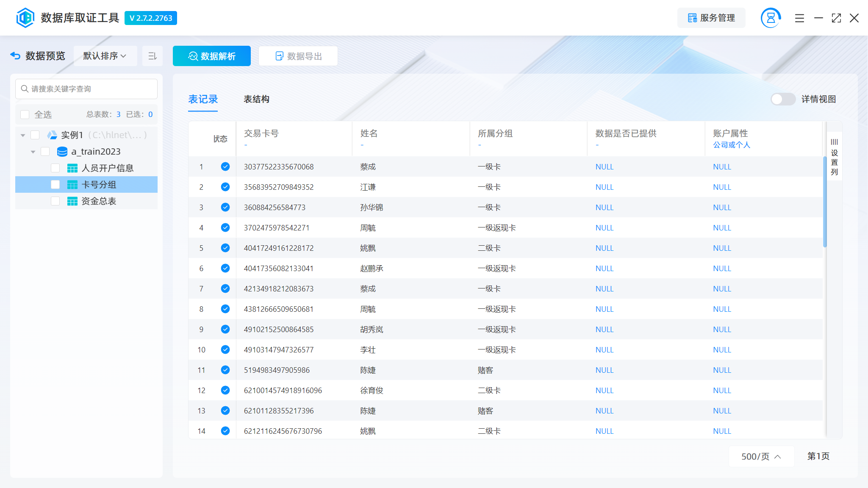The width and height of the screenshot is (868, 488).
Task: Click status check icon in row 3
Action: pos(225,207)
